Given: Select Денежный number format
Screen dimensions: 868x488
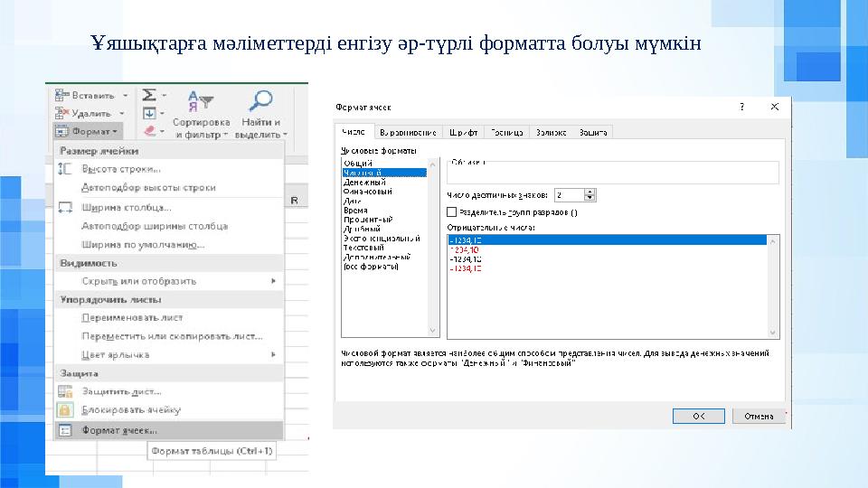Looking at the screenshot, I should pyautogui.click(x=384, y=182).
